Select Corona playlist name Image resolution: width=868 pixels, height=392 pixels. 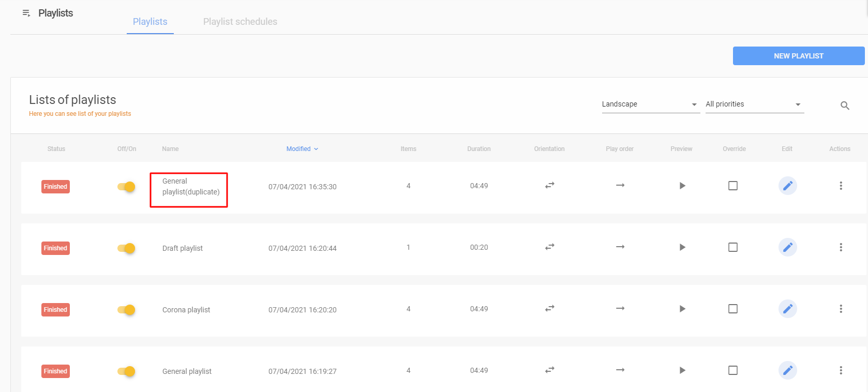click(x=186, y=310)
